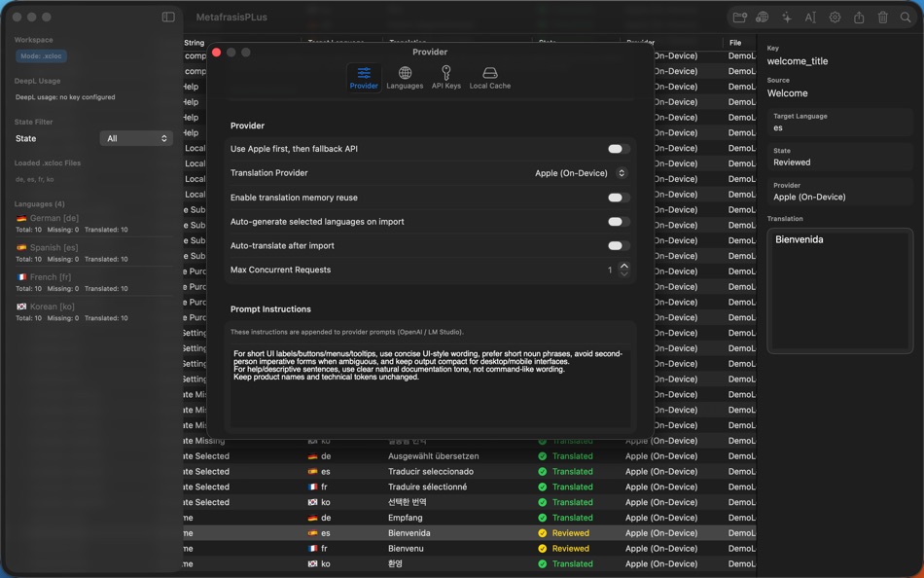Click the globe languages toolbar icon

pyautogui.click(x=763, y=18)
